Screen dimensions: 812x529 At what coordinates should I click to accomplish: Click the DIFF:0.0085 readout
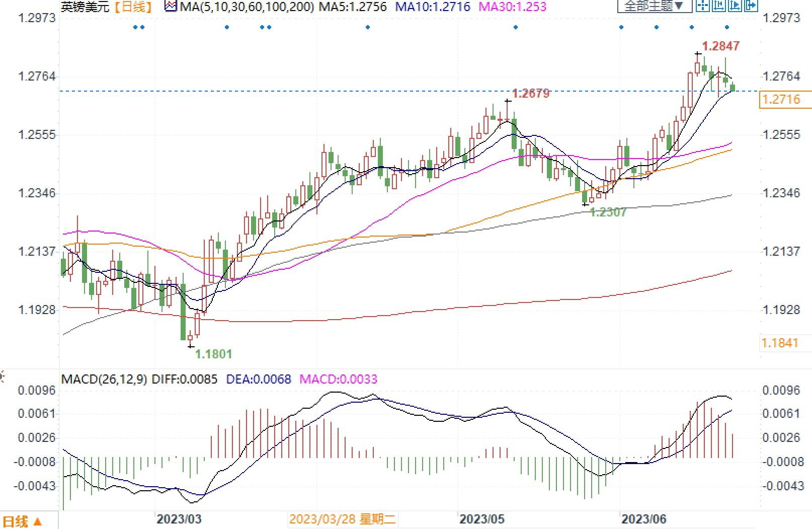coord(185,379)
